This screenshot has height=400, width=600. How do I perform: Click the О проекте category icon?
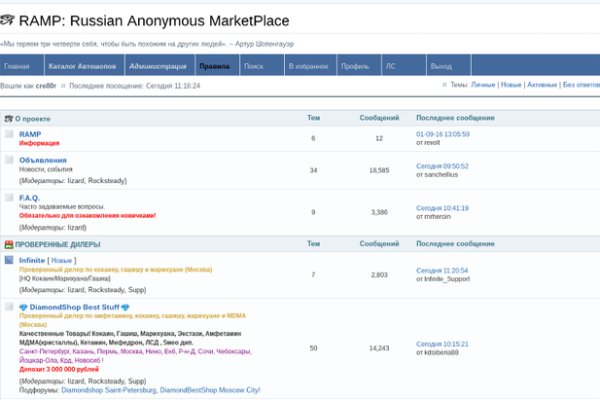click(8, 118)
